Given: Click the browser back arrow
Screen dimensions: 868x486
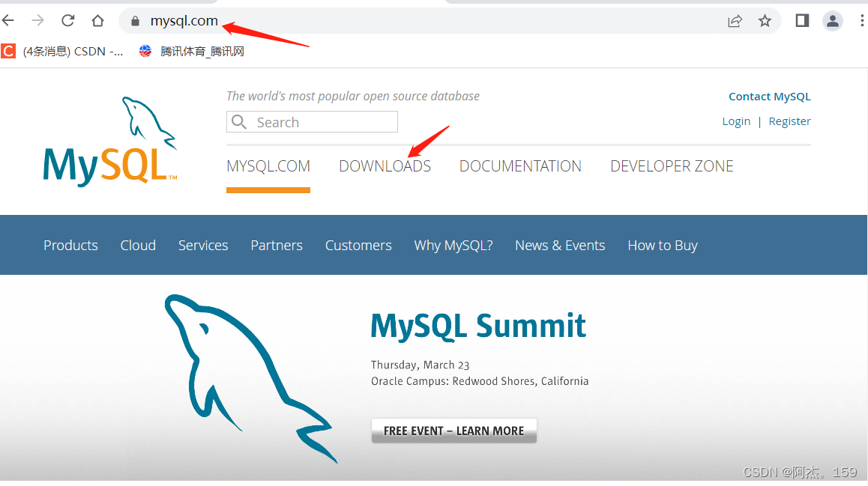Looking at the screenshot, I should click(7, 21).
